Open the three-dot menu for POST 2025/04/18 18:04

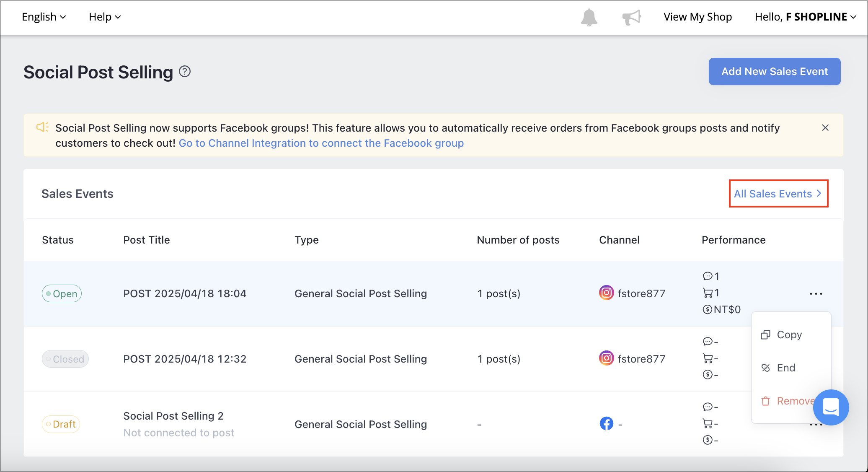[816, 294]
